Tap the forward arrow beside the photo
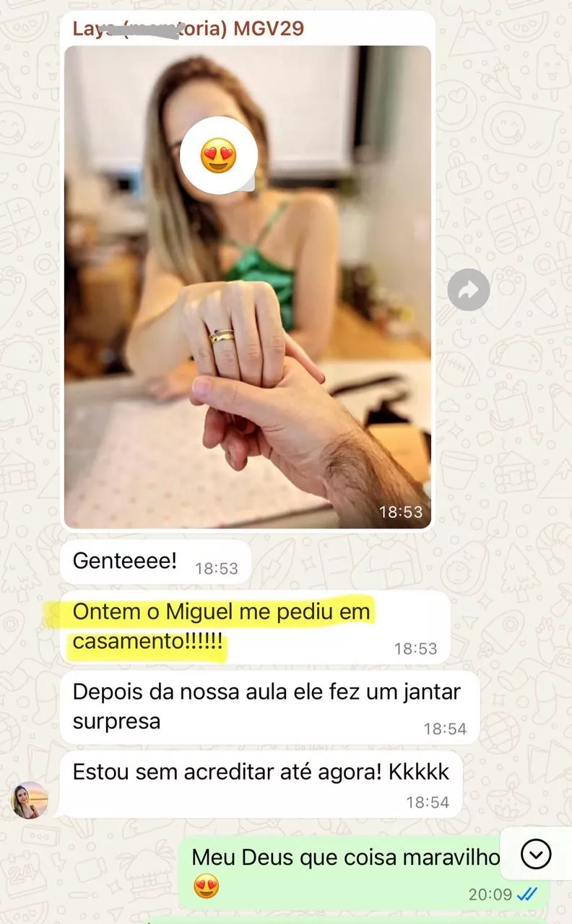This screenshot has width=572, height=924. (x=469, y=290)
